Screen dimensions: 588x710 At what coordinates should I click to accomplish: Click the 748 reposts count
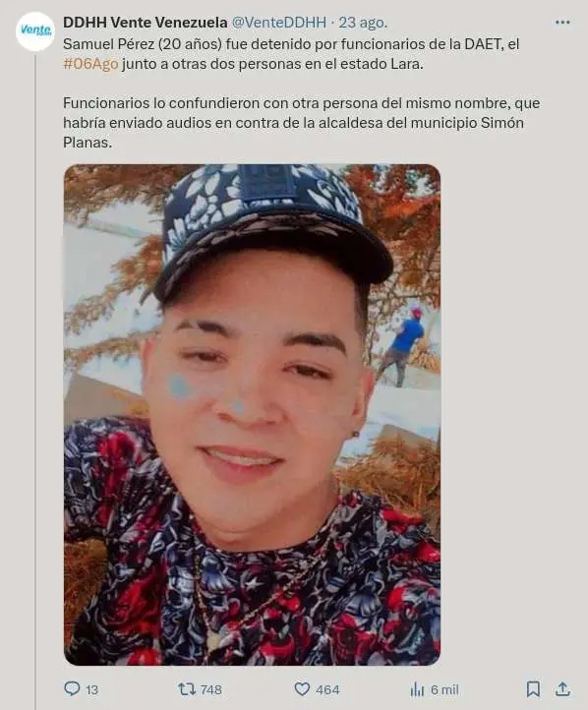click(x=211, y=689)
